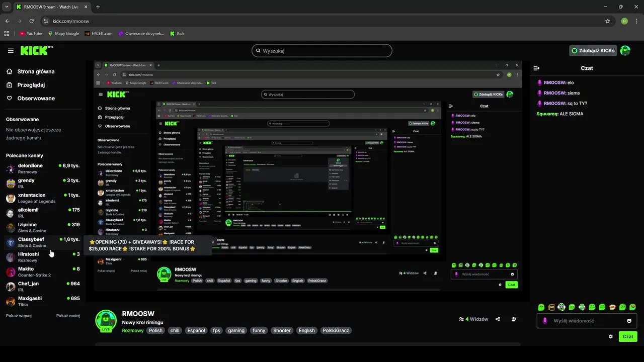Click the grendy channel avatar
This screenshot has width=644, height=362.
pyautogui.click(x=11, y=183)
